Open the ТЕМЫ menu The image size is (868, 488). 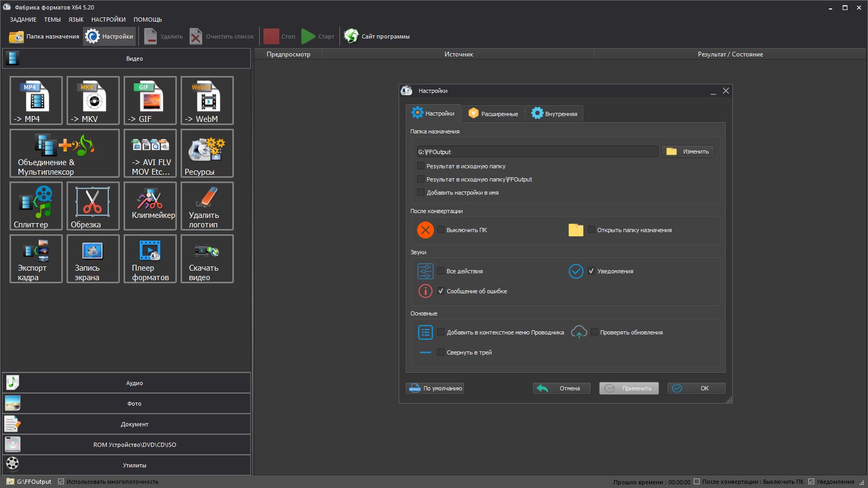pyautogui.click(x=52, y=20)
